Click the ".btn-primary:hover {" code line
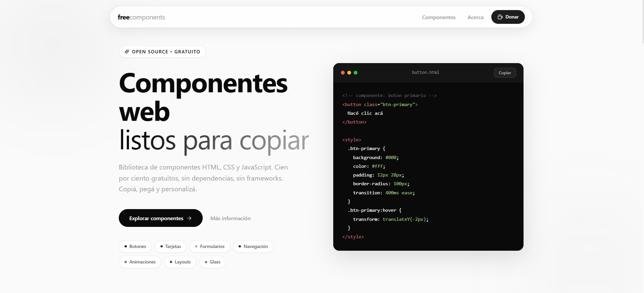Screen dimensions: 644x293 click(375, 210)
